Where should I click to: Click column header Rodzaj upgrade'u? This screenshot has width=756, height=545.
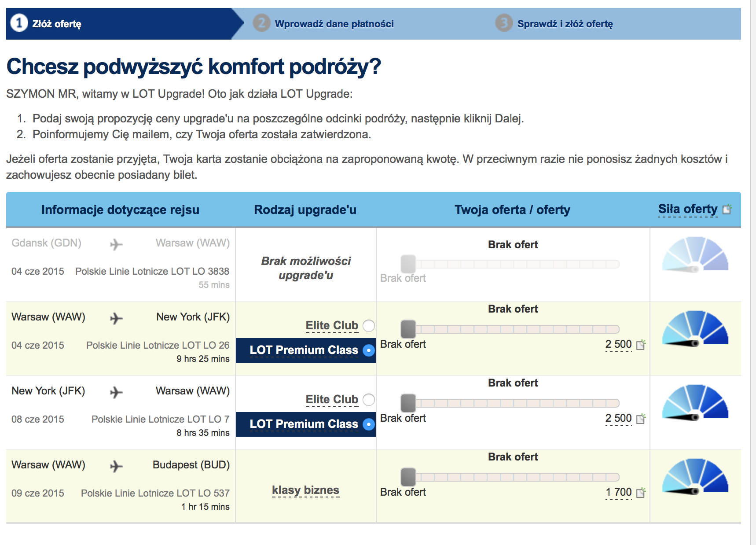point(305,210)
